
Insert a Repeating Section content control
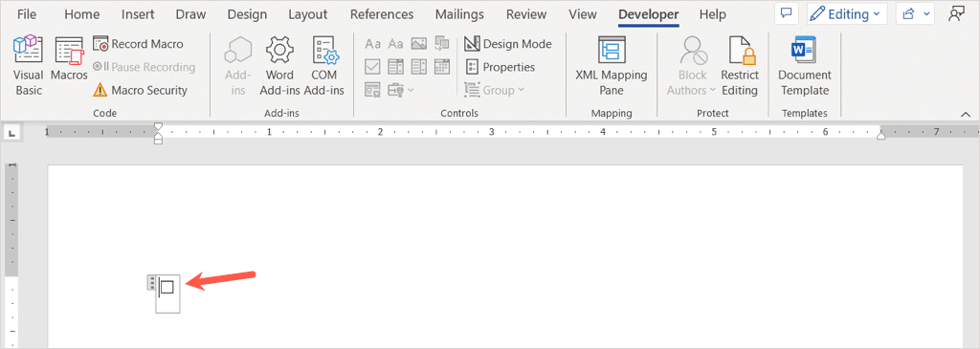(373, 90)
